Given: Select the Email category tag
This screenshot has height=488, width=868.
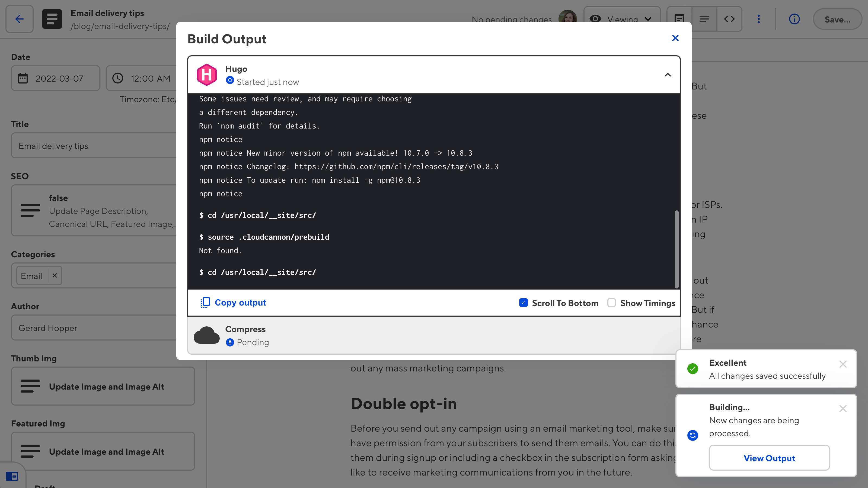Looking at the screenshot, I should point(31,276).
